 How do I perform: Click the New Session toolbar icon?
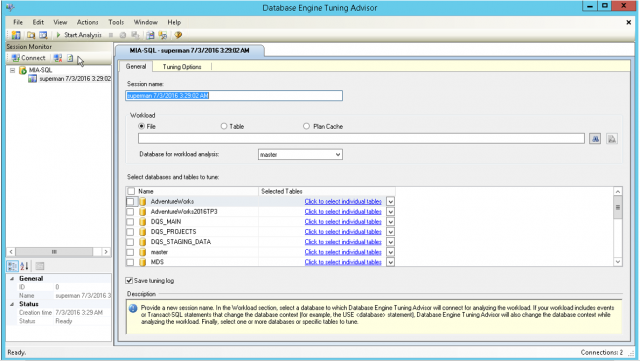16,35
